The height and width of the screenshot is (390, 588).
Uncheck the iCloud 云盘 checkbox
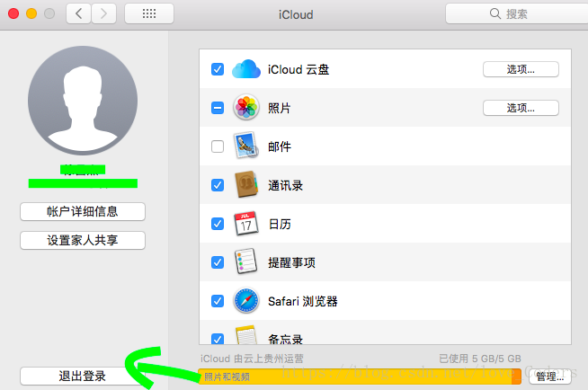(x=218, y=69)
